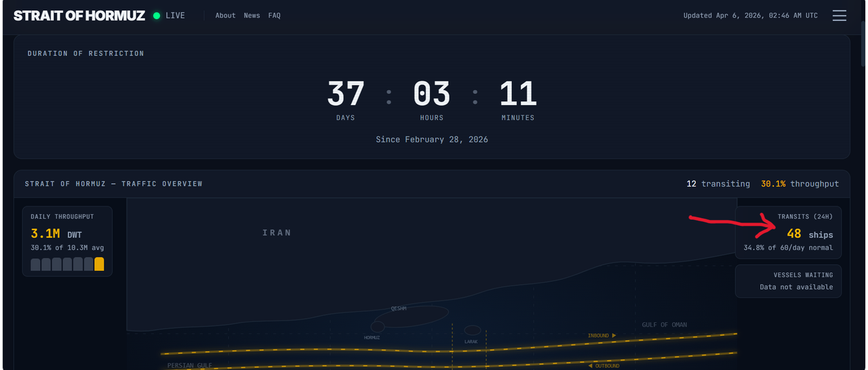Click the OUTBOUND lane arrow label
Viewport: 868px width, 370px height.
[604, 366]
